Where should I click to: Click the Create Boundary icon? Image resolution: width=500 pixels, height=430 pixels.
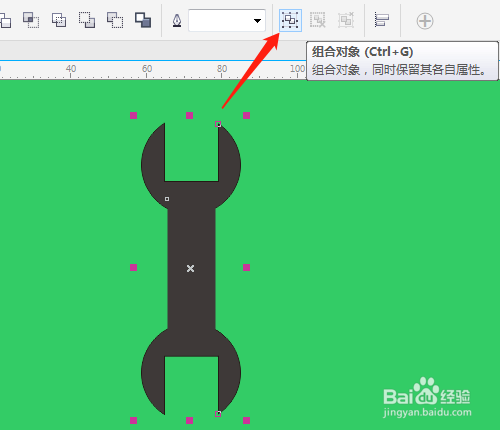tap(143, 20)
